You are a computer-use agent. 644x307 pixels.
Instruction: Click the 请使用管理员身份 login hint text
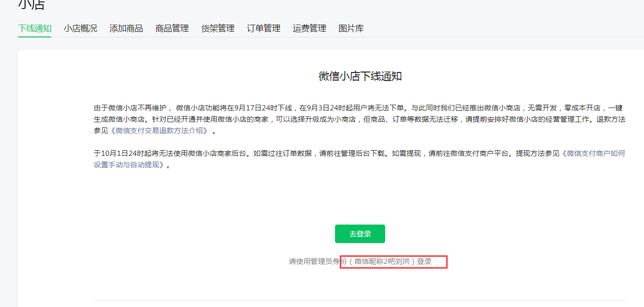pyautogui.click(x=361, y=261)
